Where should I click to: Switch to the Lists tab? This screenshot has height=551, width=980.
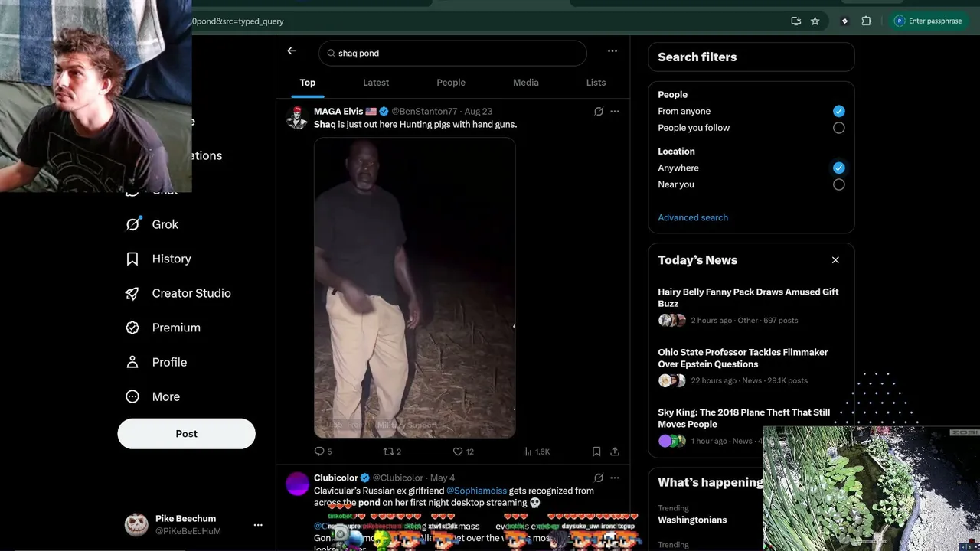pos(596,83)
